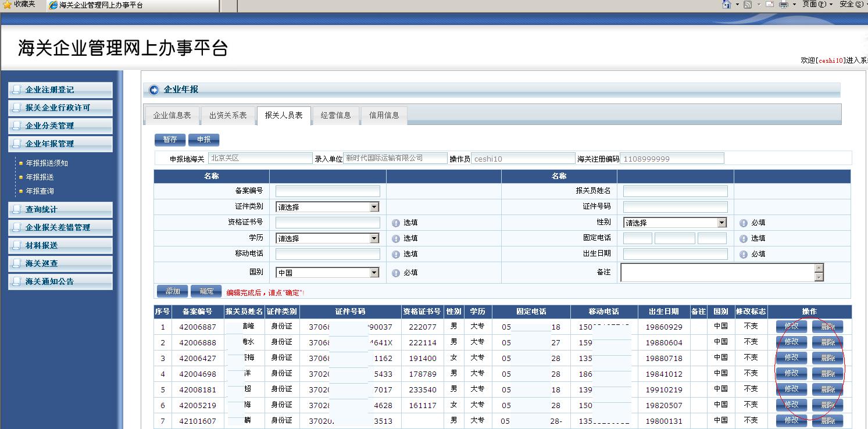Open the 学历 dropdown
This screenshot has height=429, width=868.
coord(374,238)
